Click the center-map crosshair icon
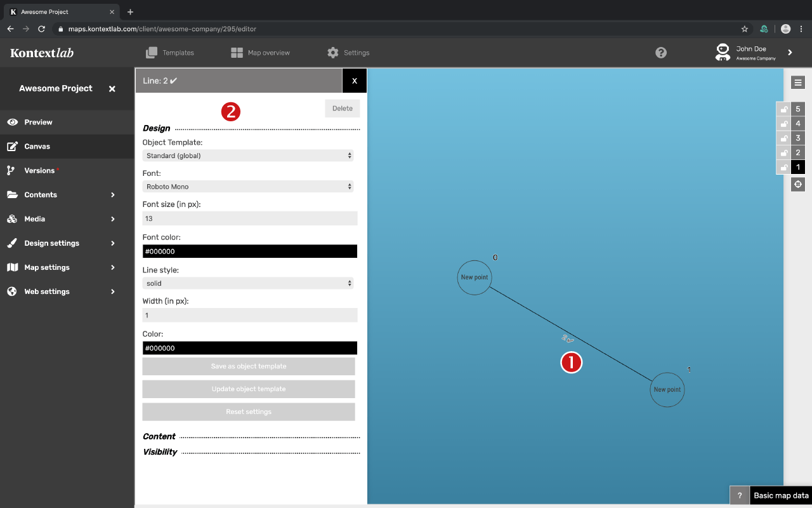 coord(798,184)
